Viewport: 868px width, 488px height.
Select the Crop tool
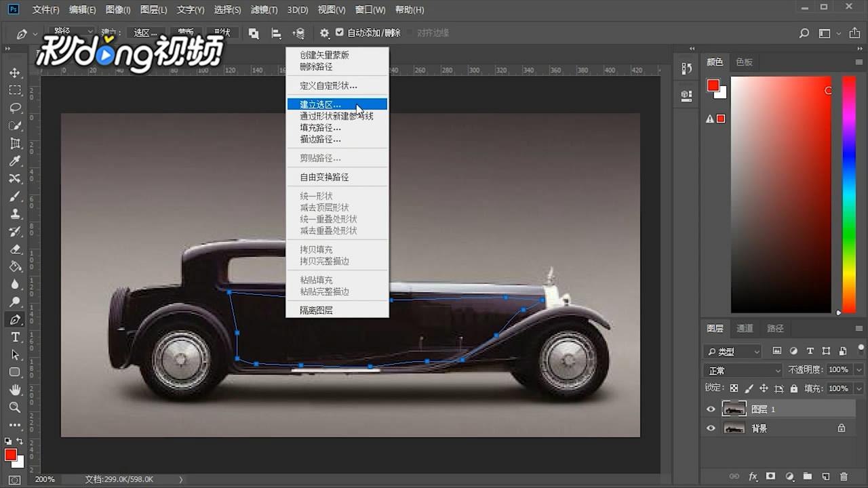[x=15, y=143]
